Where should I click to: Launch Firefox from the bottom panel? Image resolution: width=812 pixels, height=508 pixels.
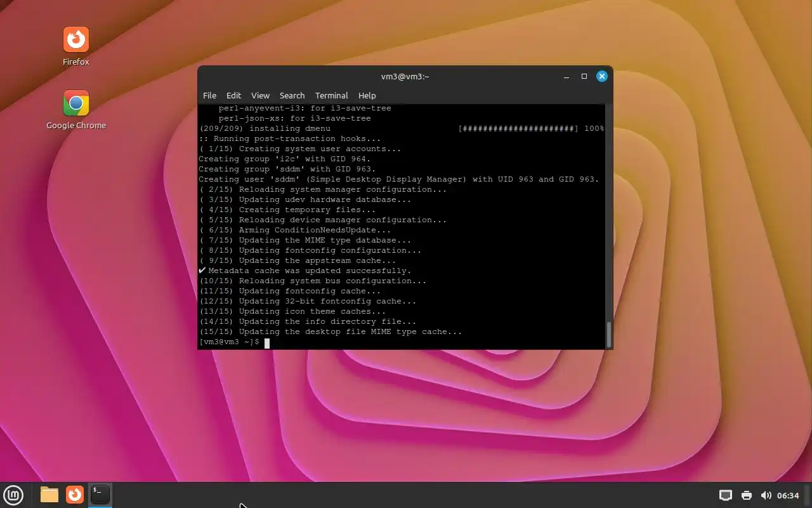[x=75, y=495]
